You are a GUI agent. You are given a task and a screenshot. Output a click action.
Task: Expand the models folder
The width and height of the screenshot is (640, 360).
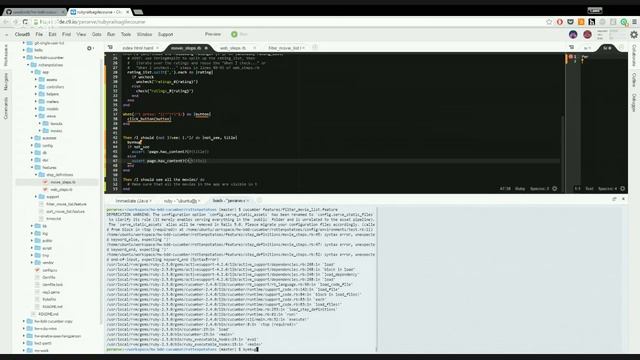point(36,109)
